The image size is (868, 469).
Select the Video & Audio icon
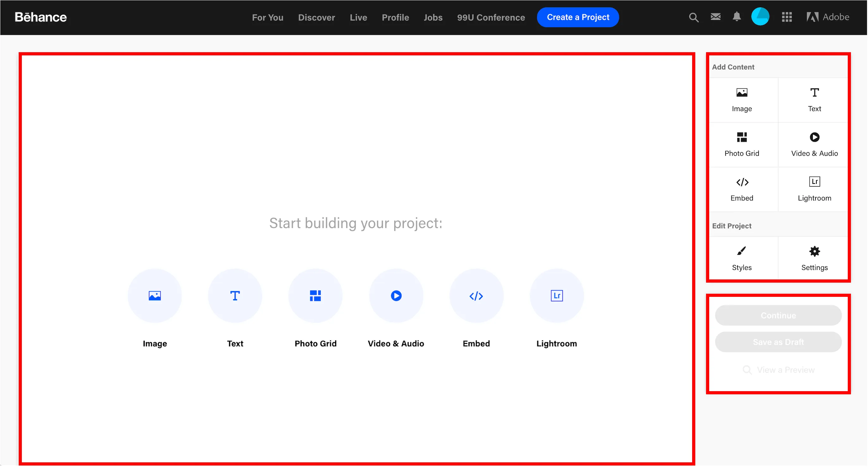click(x=396, y=296)
